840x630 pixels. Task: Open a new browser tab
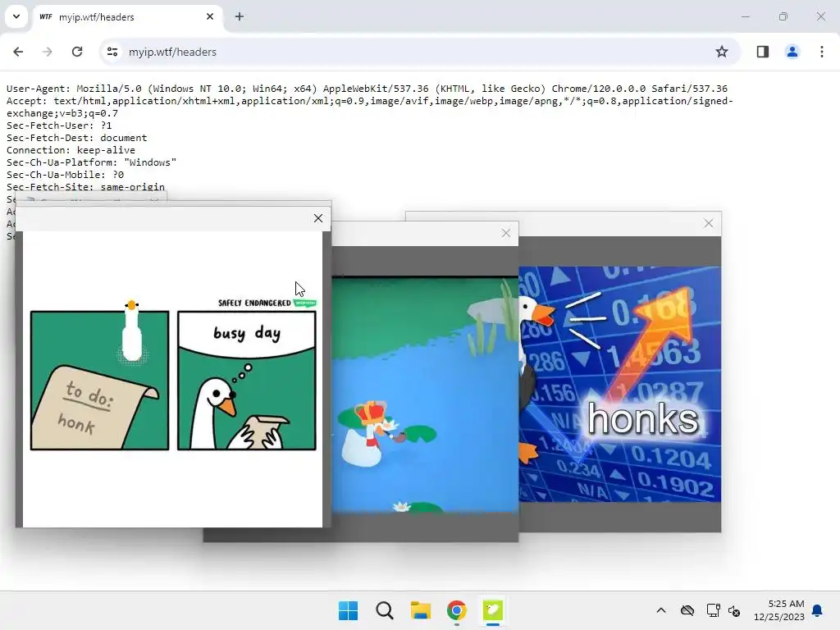(x=240, y=16)
